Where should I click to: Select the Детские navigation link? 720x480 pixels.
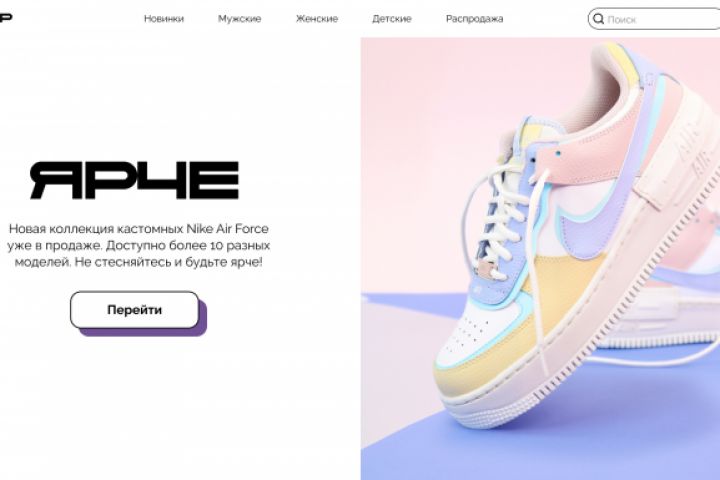(392, 19)
